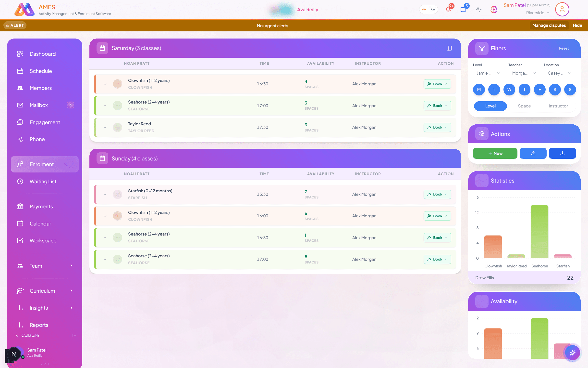Switch to light theme with sun icon
This screenshot has height=368, width=588.
[x=424, y=10]
